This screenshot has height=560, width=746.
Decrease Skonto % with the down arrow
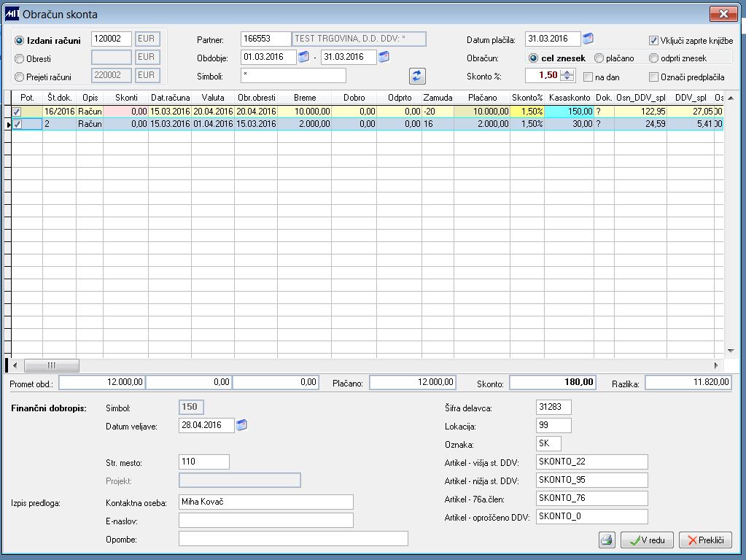coord(567,79)
